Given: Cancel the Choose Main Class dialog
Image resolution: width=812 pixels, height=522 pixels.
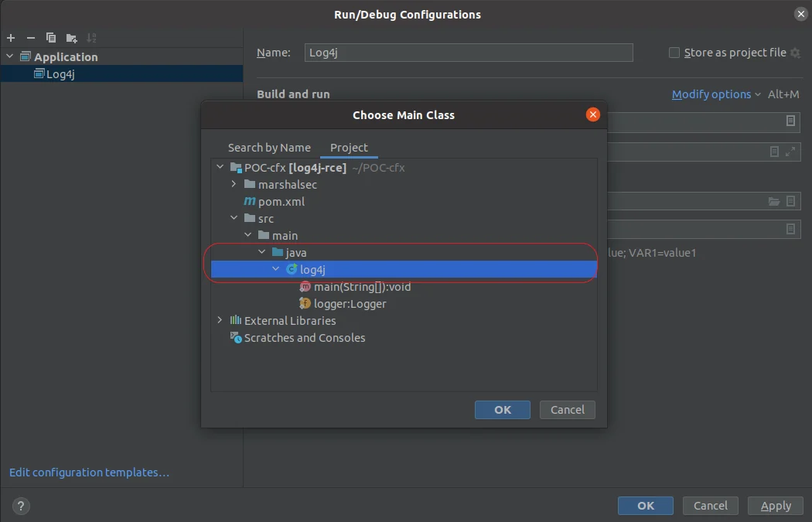Looking at the screenshot, I should (567, 410).
